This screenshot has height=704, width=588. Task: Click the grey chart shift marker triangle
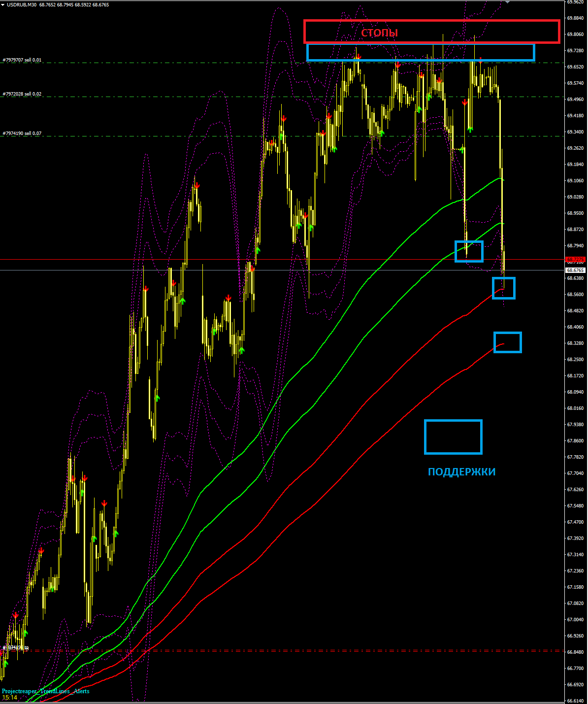tap(508, 2)
